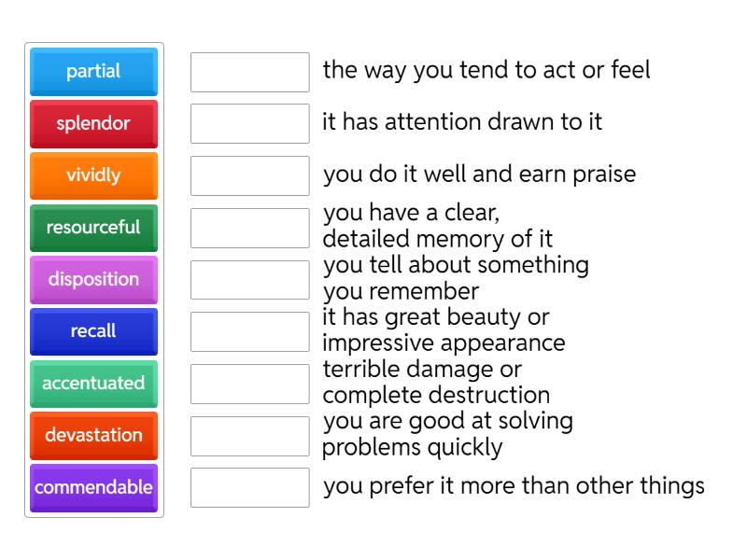The image size is (747, 560).
Task: Select the pink 'disposition' tile
Action: [x=93, y=279]
